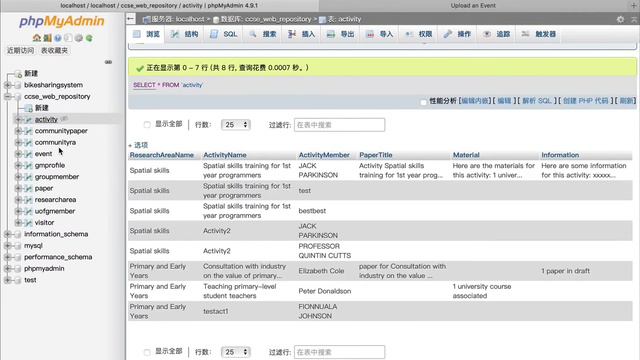The width and height of the screenshot is (640, 360).
Task: Click the server icon in the breadcrumb
Action: 146,19
